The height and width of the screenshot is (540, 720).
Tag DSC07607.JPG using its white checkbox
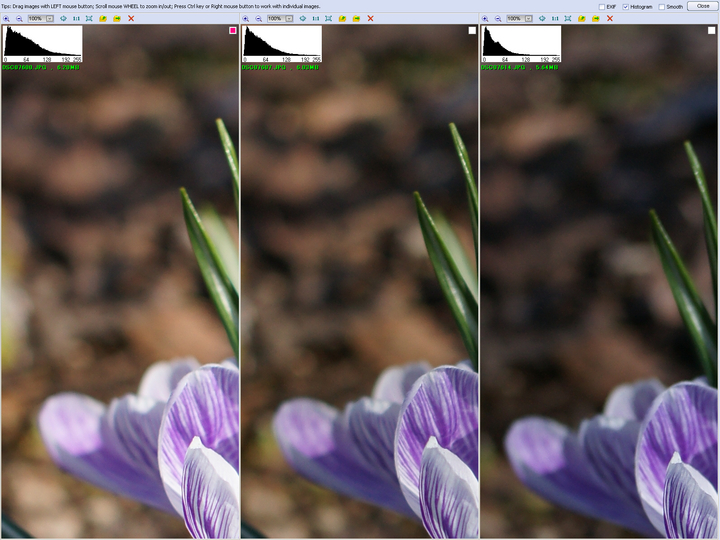pyautogui.click(x=472, y=30)
